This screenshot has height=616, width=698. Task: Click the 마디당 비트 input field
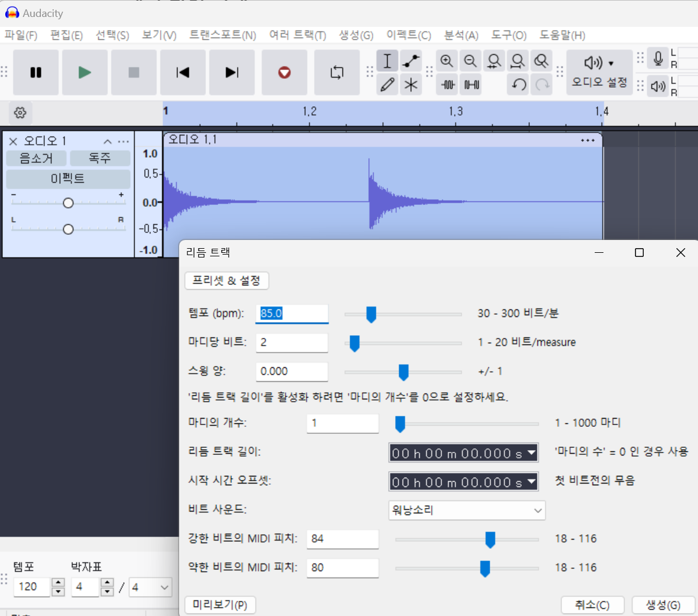click(x=292, y=343)
